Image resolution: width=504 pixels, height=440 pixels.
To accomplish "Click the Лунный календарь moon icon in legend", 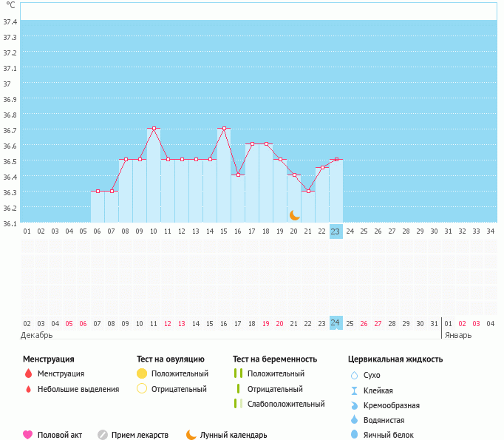I will (x=191, y=435).
